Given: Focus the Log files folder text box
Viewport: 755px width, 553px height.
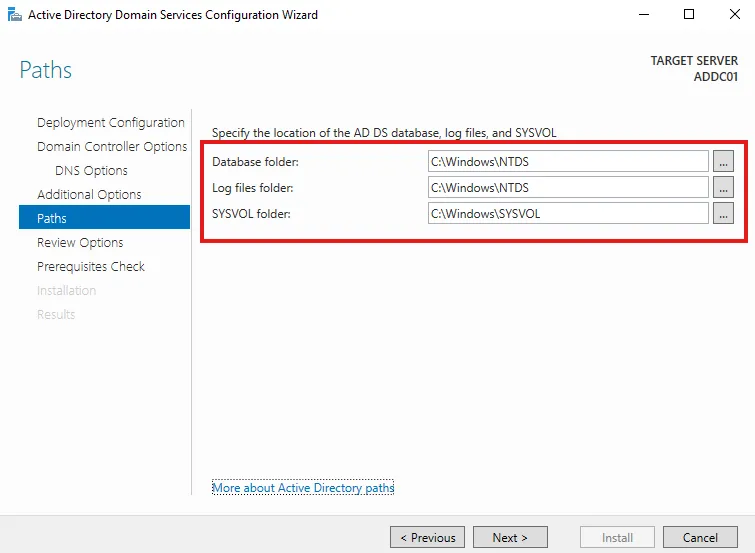Looking at the screenshot, I should (567, 187).
